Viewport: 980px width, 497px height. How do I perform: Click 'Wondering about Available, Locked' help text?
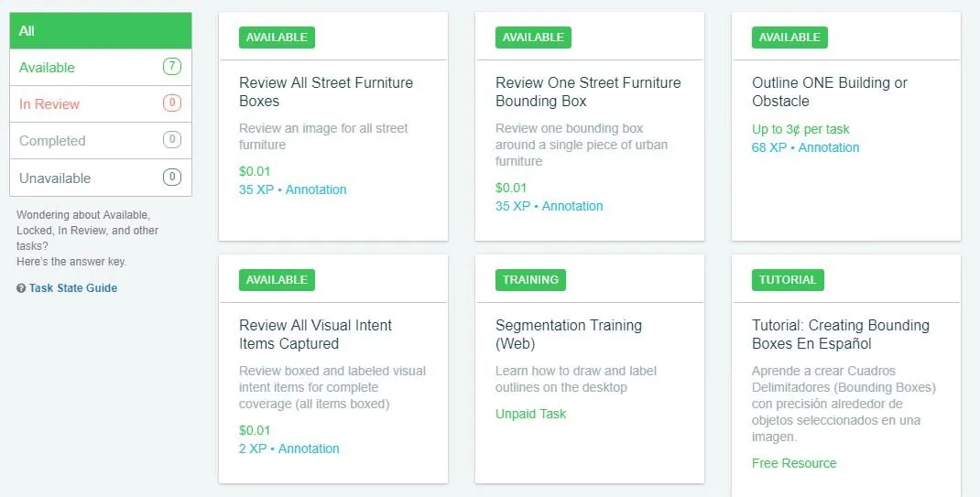[88, 238]
